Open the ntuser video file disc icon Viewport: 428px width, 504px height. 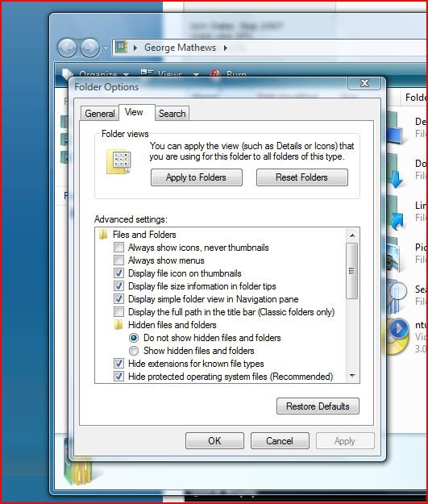pyautogui.click(x=397, y=337)
